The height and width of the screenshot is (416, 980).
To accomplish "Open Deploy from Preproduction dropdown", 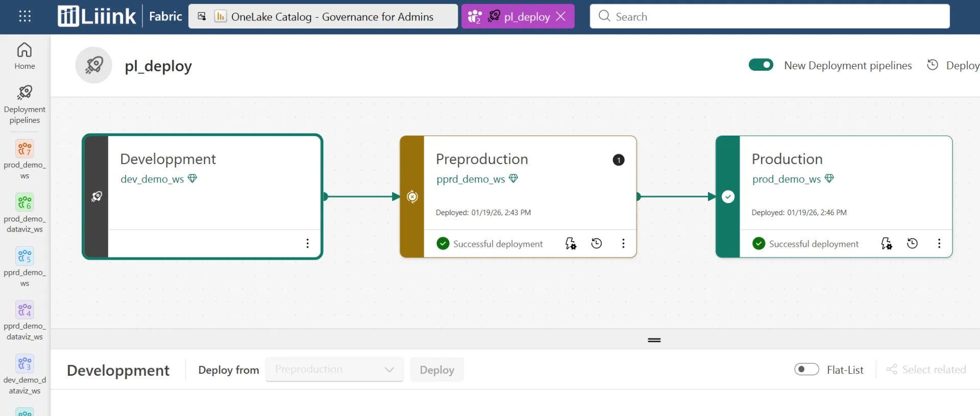I will tap(334, 370).
